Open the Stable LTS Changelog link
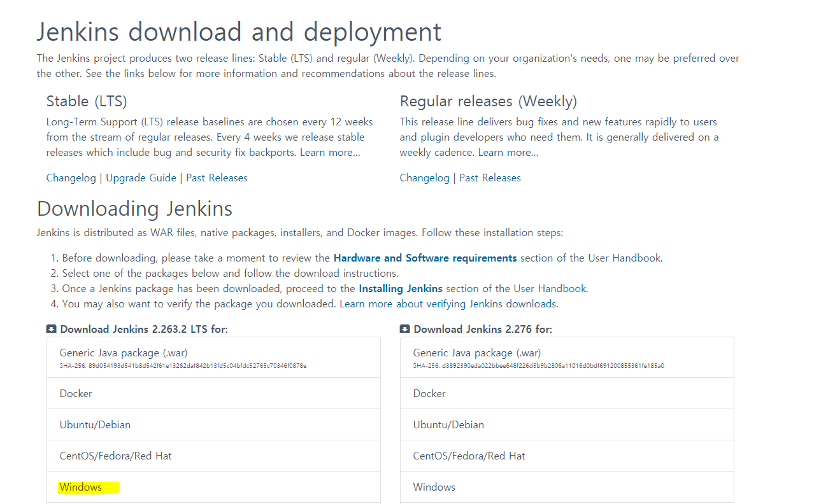Viewport: 821px width, 504px height. coord(71,178)
